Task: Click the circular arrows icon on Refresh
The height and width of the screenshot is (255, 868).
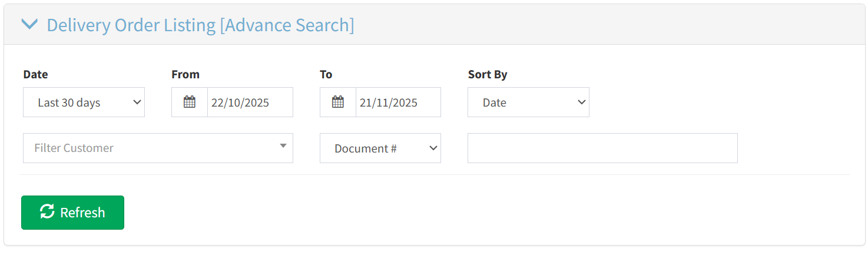Action: tap(47, 212)
